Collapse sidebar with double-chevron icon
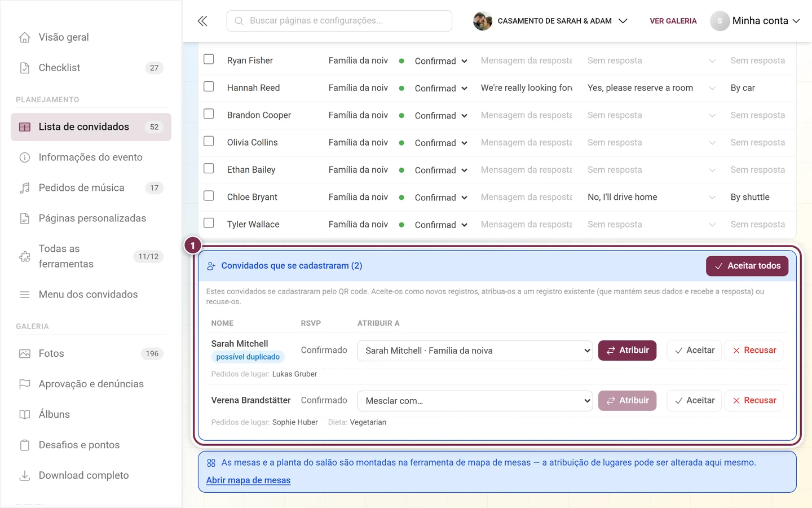812x508 pixels. (202, 21)
